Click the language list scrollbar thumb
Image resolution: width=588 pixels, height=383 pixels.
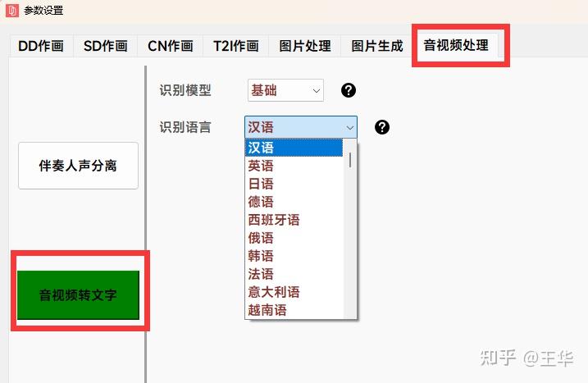pos(350,160)
